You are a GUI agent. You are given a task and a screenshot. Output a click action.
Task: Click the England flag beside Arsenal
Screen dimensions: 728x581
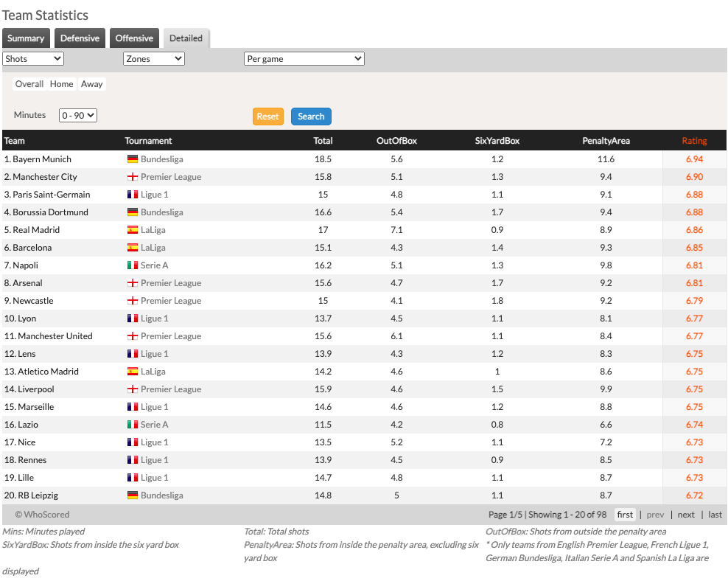click(133, 283)
